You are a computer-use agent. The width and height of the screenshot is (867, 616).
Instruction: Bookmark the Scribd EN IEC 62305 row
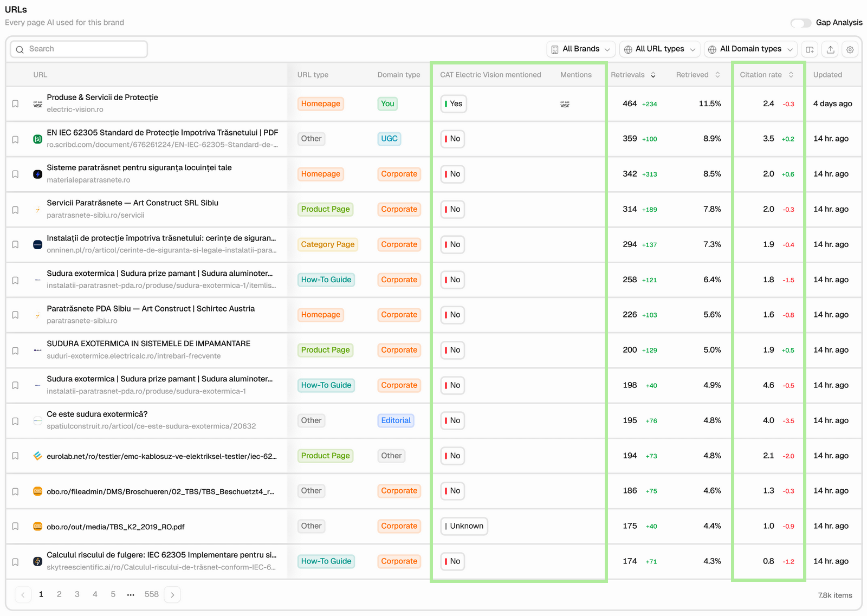[x=16, y=139]
